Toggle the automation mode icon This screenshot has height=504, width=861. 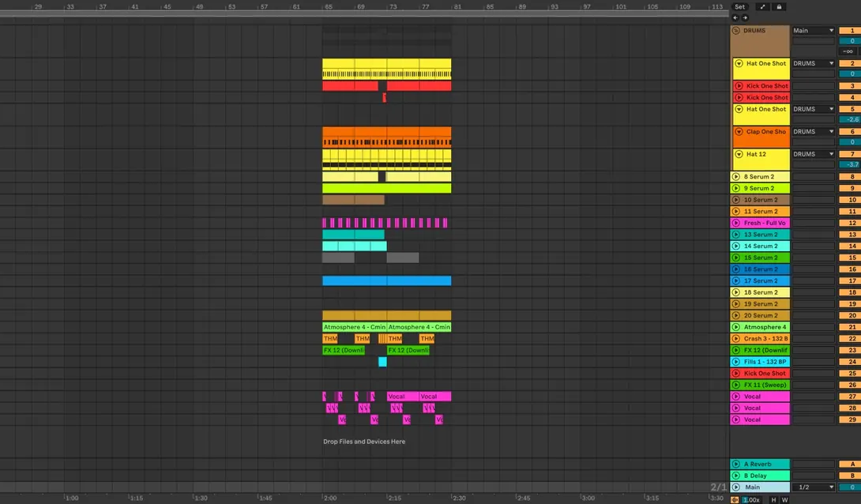tap(762, 7)
